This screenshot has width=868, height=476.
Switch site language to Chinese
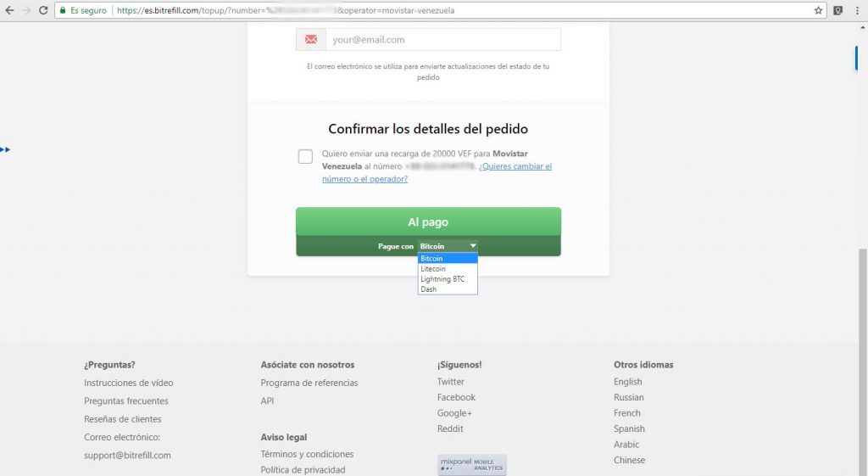point(630,460)
